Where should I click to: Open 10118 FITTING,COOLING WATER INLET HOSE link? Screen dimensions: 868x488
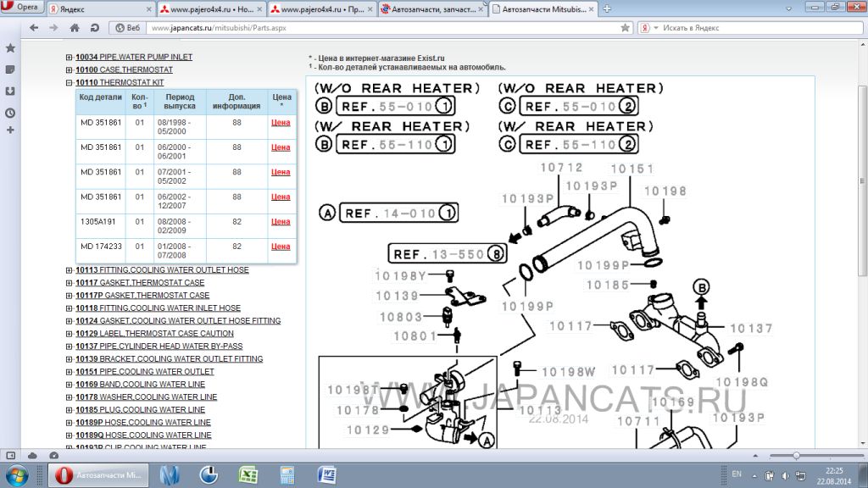158,308
